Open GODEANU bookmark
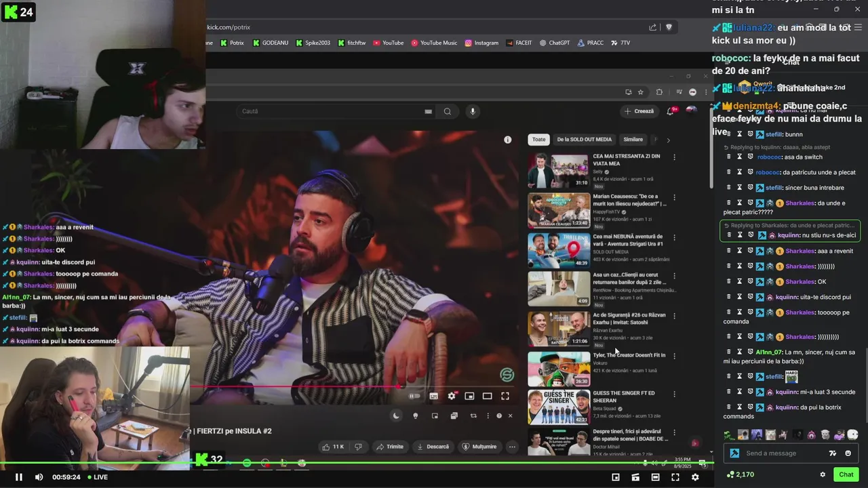 [x=271, y=43]
